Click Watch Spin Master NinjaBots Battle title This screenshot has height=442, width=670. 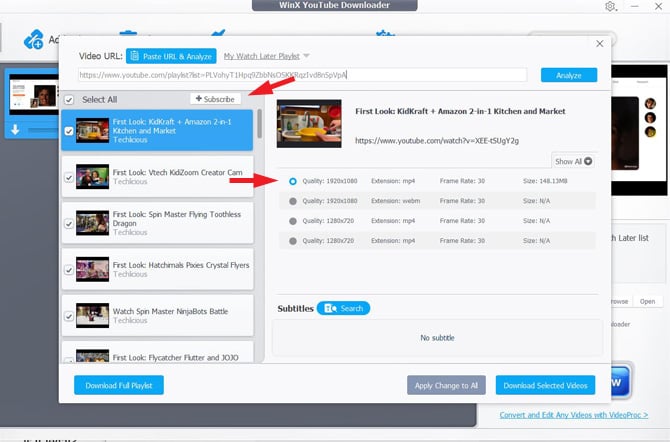point(170,311)
